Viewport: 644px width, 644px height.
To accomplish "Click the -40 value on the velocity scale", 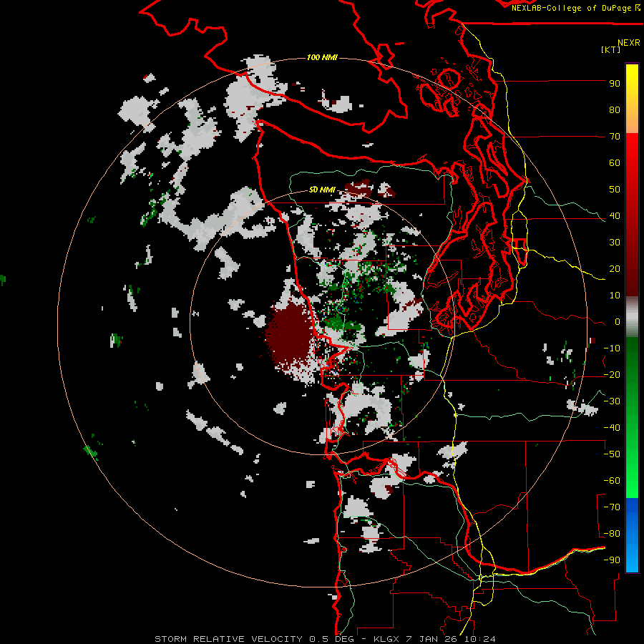I will [612, 428].
